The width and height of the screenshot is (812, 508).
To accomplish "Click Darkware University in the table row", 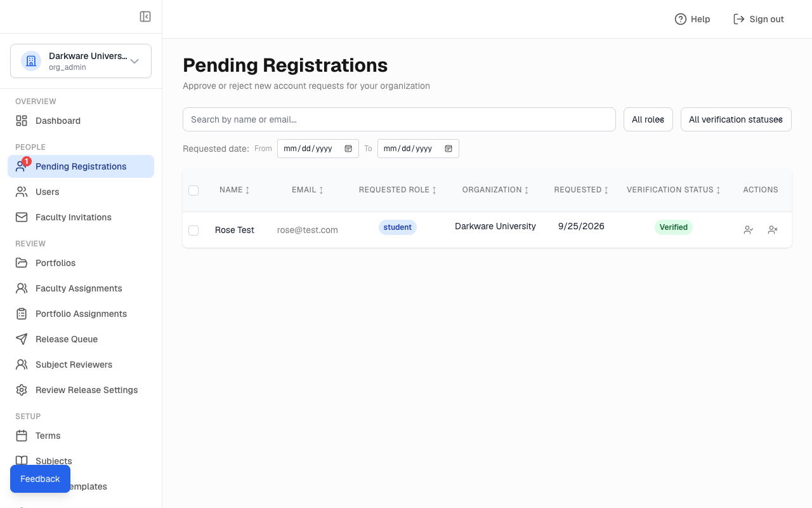I will point(495,226).
